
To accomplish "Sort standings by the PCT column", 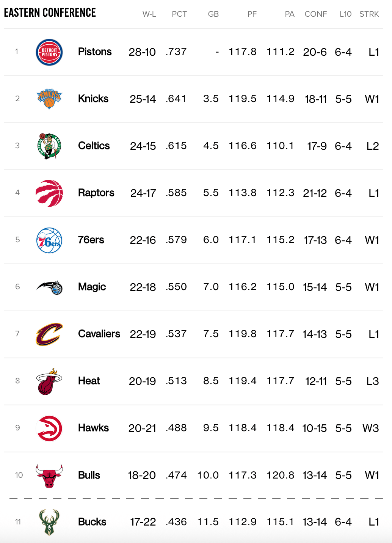I will (x=179, y=14).
